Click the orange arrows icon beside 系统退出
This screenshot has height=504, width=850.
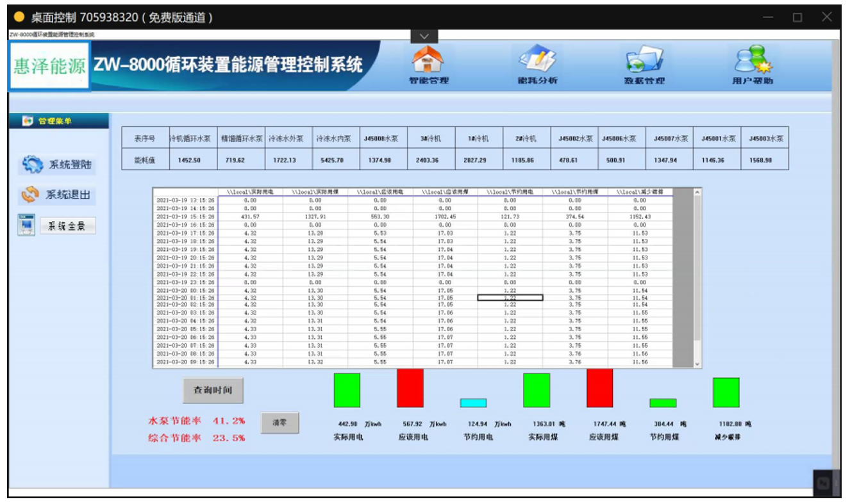(x=30, y=195)
